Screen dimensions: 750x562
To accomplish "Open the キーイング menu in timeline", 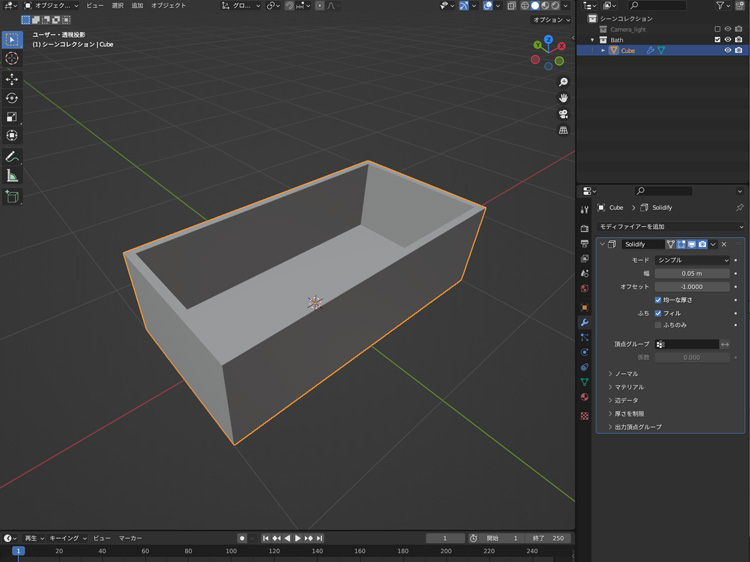I will click(x=66, y=538).
